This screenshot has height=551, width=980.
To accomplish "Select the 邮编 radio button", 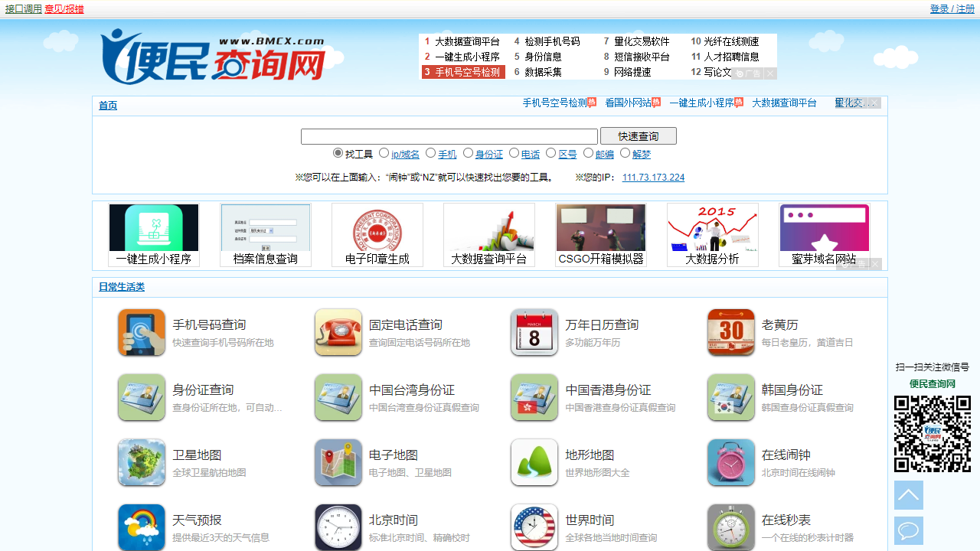I will click(589, 153).
